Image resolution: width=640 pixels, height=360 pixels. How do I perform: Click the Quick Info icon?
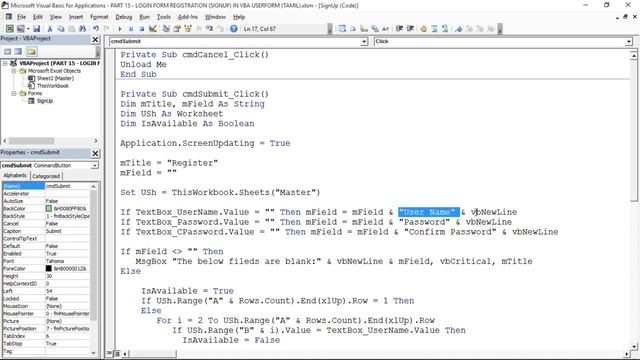coord(364,29)
